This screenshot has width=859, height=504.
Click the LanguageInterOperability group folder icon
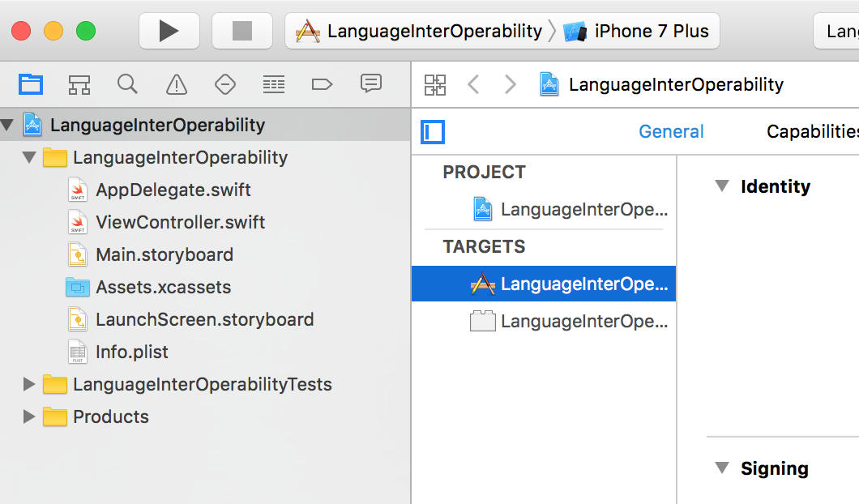tap(55, 157)
